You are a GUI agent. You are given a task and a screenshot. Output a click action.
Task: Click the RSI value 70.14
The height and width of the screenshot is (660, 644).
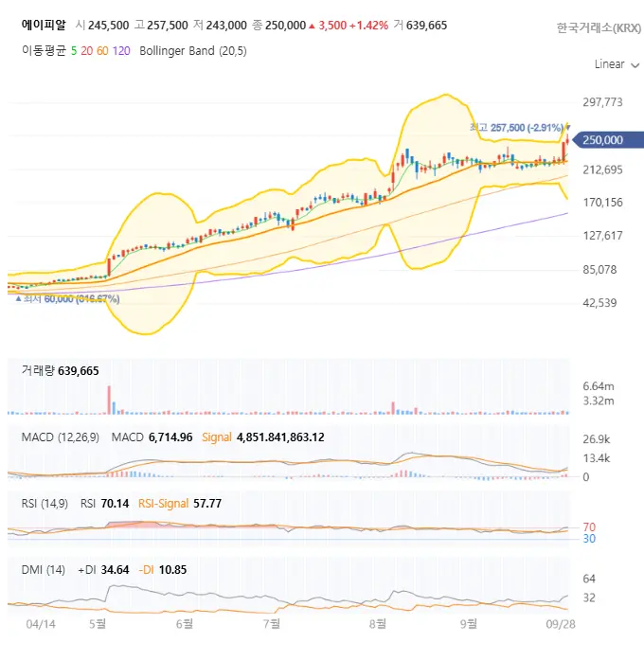pyautogui.click(x=115, y=504)
